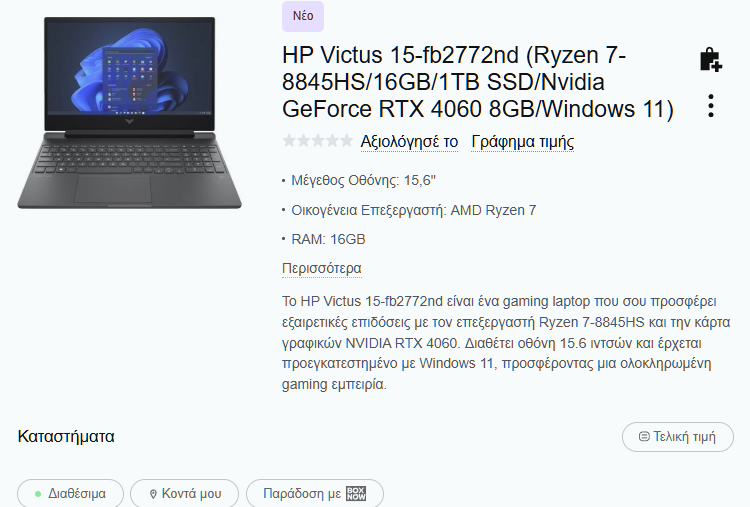Click the Νέο badge label
Viewport: 750px width, 507px height.
coord(303,16)
